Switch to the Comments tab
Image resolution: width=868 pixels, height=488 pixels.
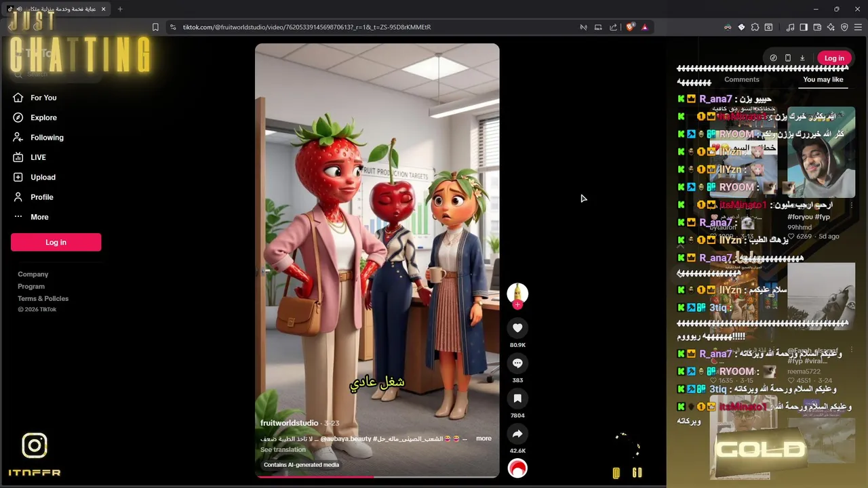click(x=742, y=79)
